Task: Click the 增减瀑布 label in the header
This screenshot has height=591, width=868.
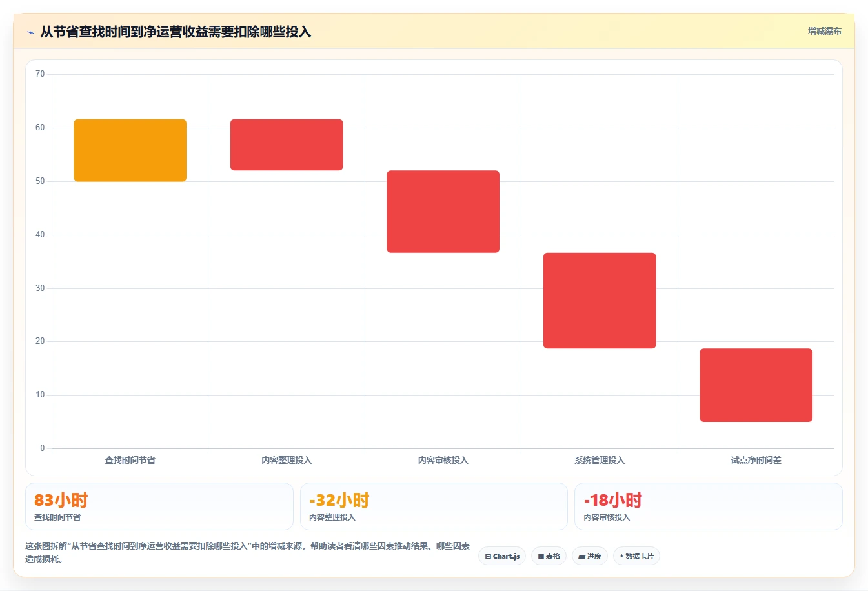Action: click(824, 31)
